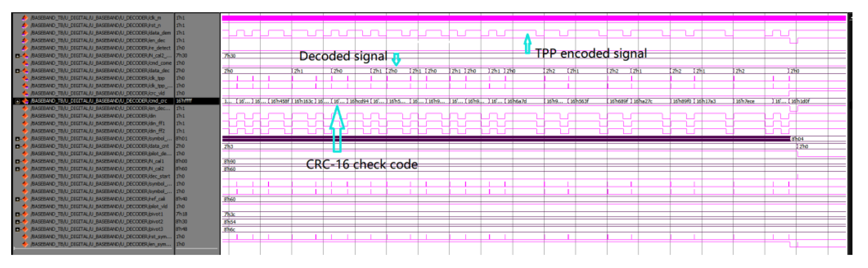The width and height of the screenshot is (868, 268).
Task: Click waveform CRC value 16'h6a7d
Action: tap(517, 101)
